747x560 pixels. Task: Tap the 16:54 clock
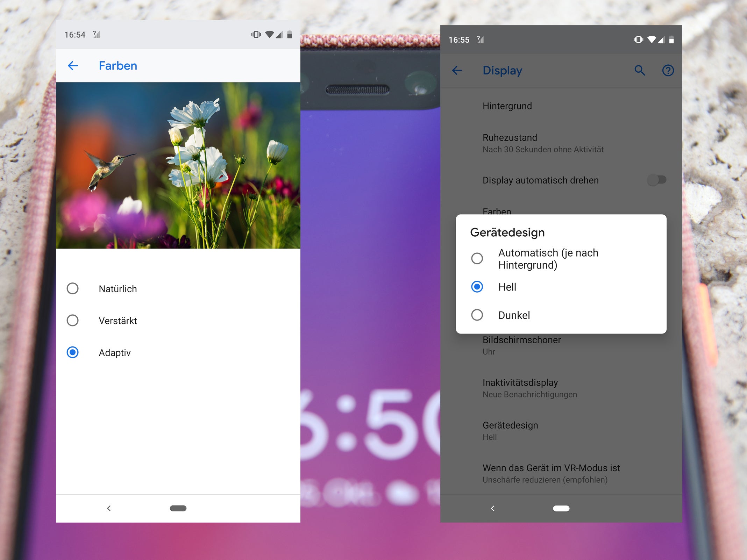(75, 35)
